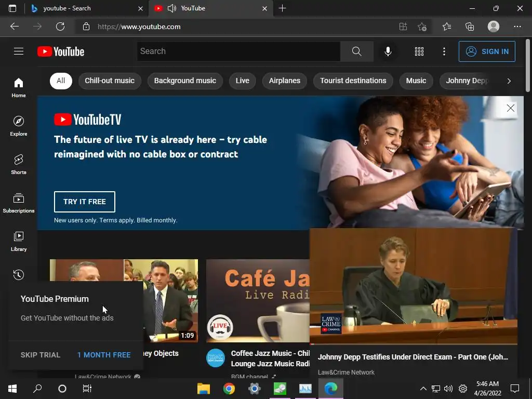The width and height of the screenshot is (532, 399).
Task: Open new browser tab
Action: (x=282, y=8)
